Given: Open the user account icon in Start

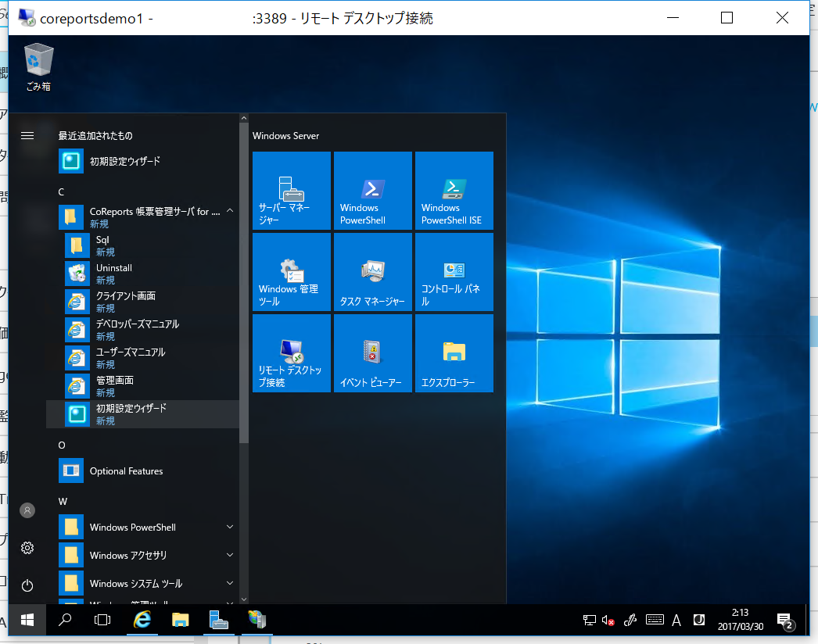Looking at the screenshot, I should click(x=27, y=510).
